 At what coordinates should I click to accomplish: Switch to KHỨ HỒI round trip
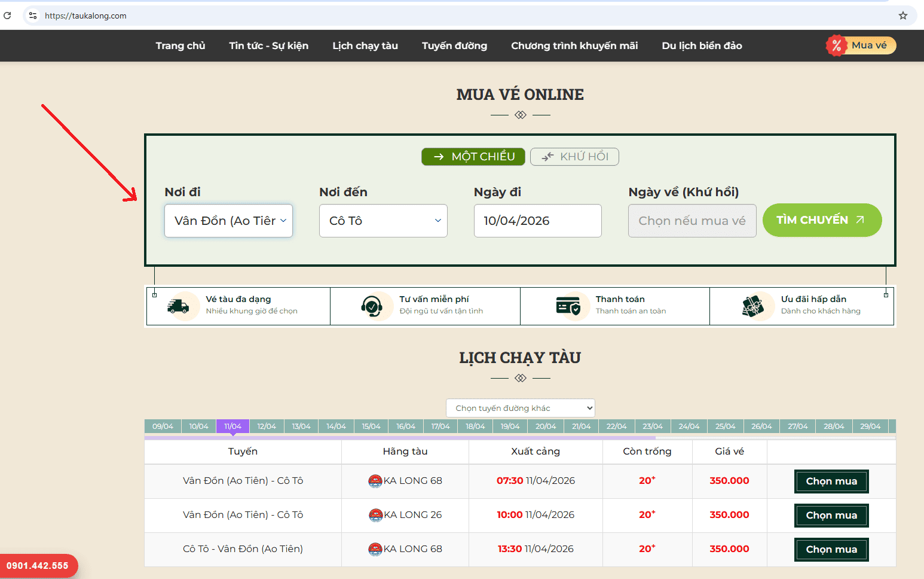point(574,157)
